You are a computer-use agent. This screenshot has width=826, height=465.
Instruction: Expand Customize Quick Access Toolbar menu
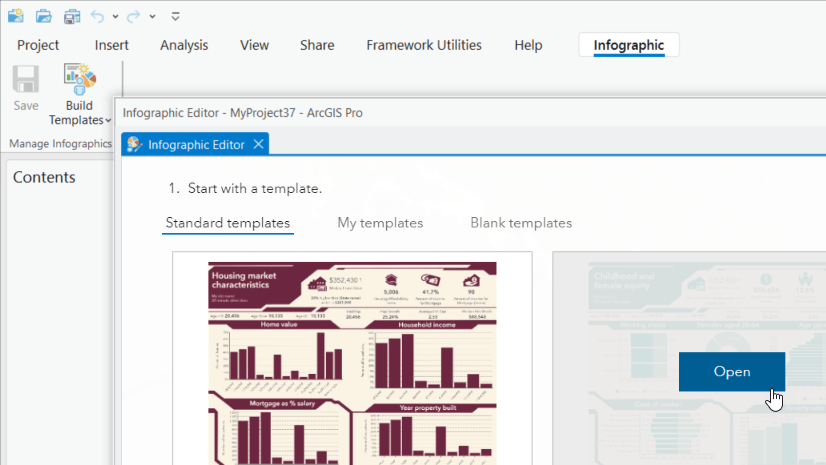175,17
